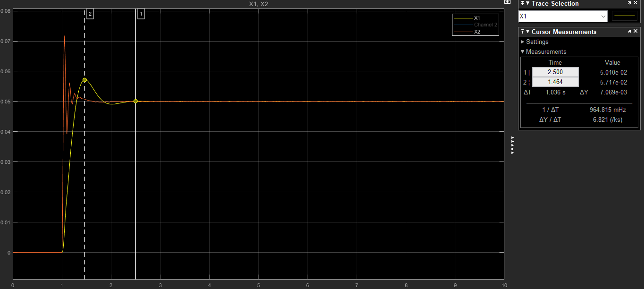Collapse the Measurements section
This screenshot has height=289, width=644.
click(x=523, y=52)
